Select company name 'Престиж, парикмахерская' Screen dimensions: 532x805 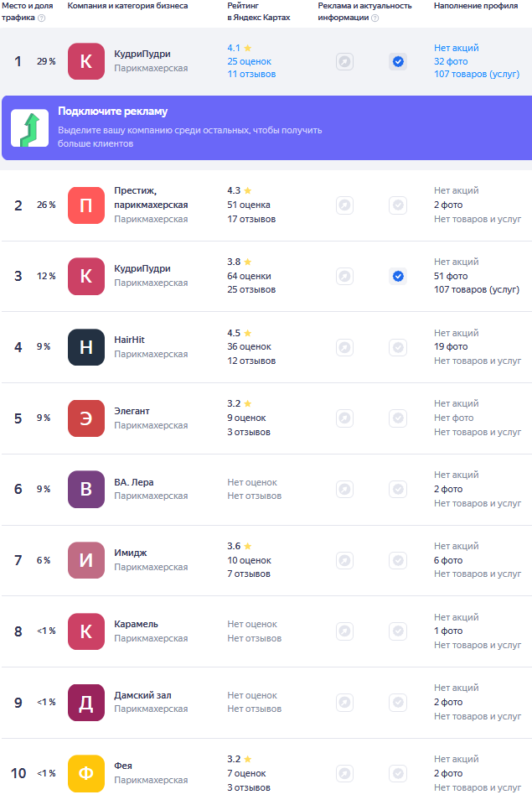(151, 198)
